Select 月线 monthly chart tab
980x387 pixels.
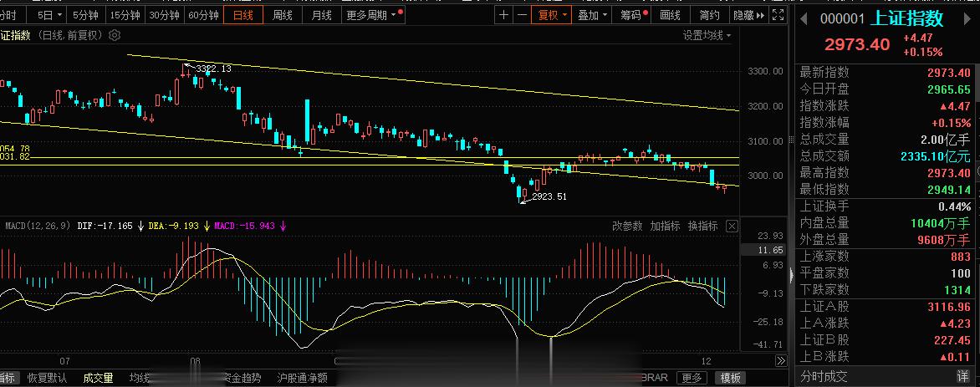click(x=322, y=15)
